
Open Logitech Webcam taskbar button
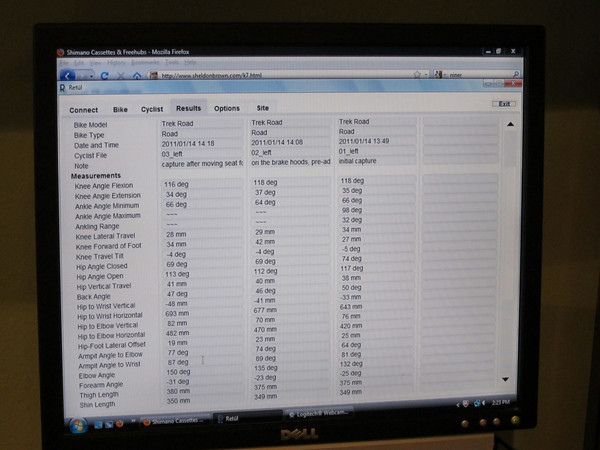click(x=318, y=413)
